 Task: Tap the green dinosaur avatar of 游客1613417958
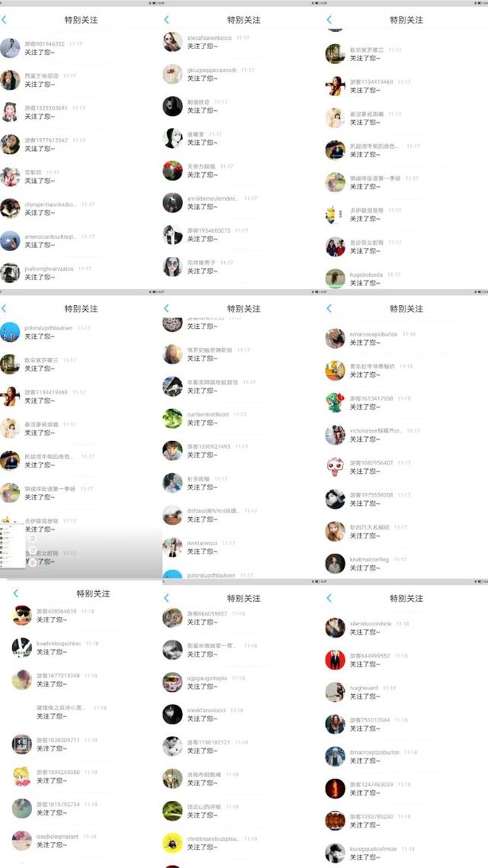(x=335, y=403)
